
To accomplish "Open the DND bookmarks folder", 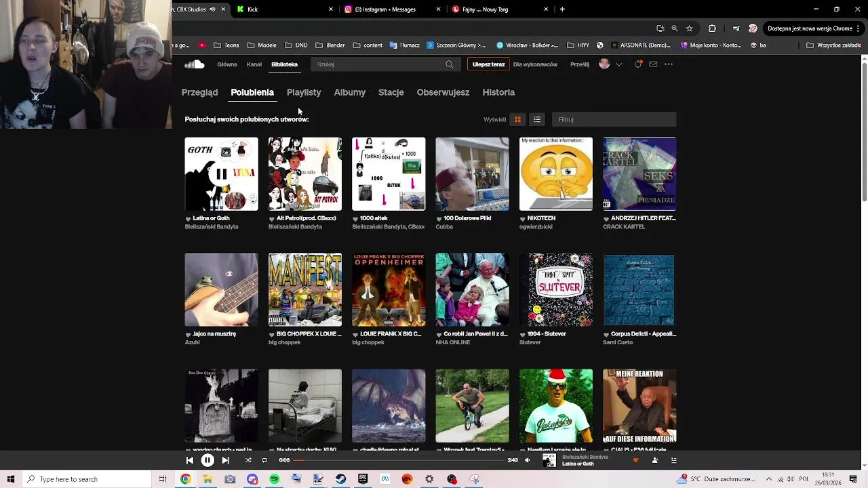I will [x=296, y=45].
